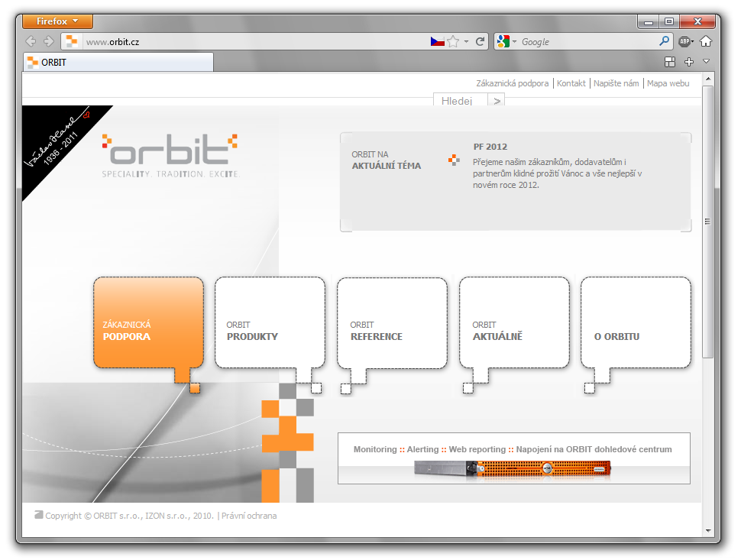Click the PF 2012 greeting paragraph text
This screenshot has width=741, height=560.
pyautogui.click(x=558, y=173)
